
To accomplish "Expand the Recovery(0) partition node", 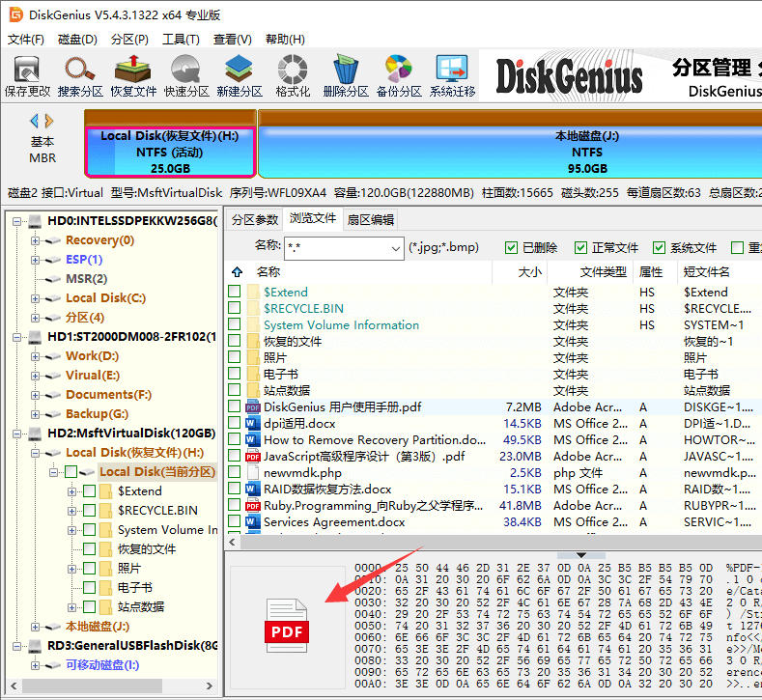I will pyautogui.click(x=35, y=240).
